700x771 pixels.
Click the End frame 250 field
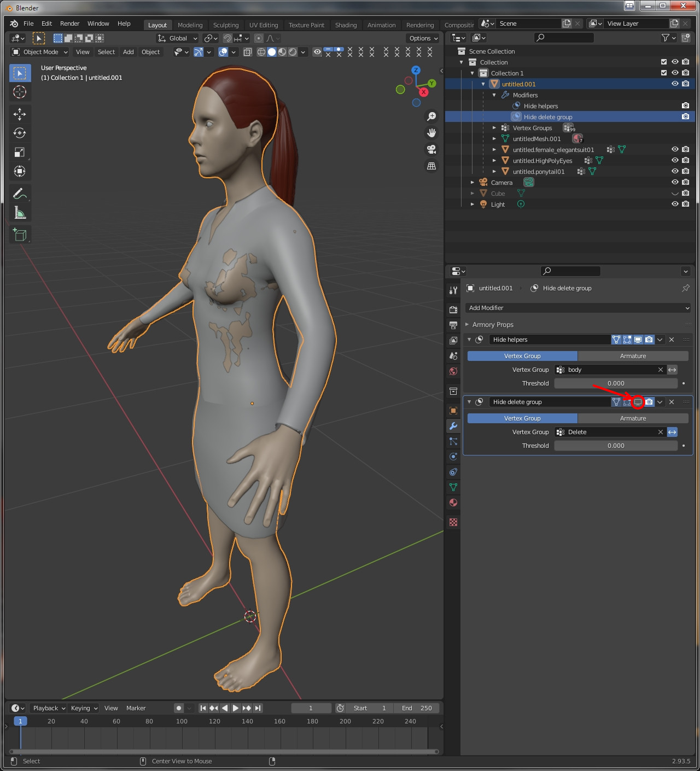click(x=417, y=708)
